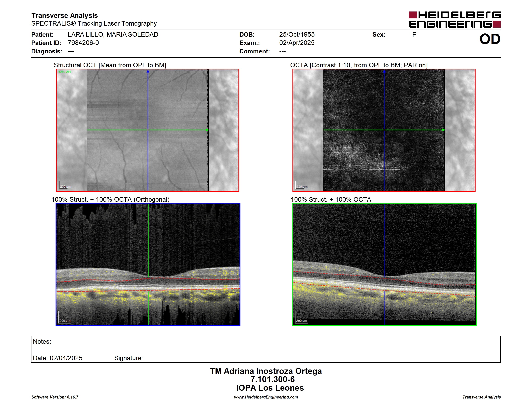532x411 pixels.
Task: Select the Sex value 'F'
Action: tap(414, 35)
